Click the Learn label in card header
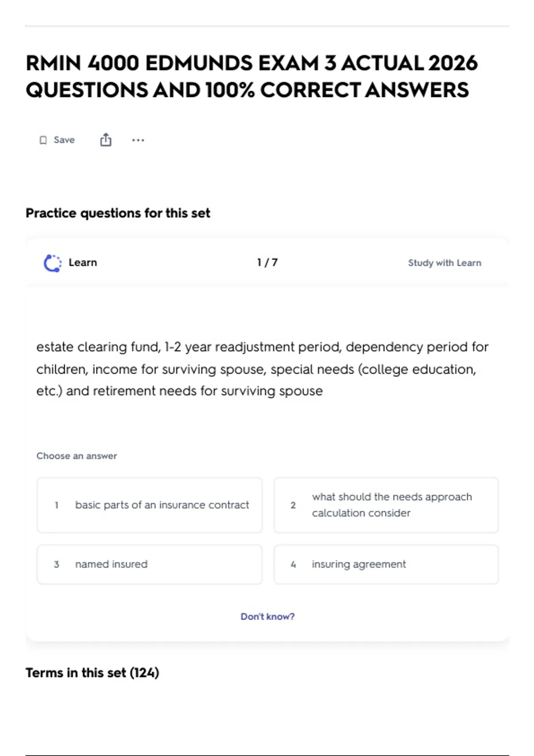 pos(83,262)
